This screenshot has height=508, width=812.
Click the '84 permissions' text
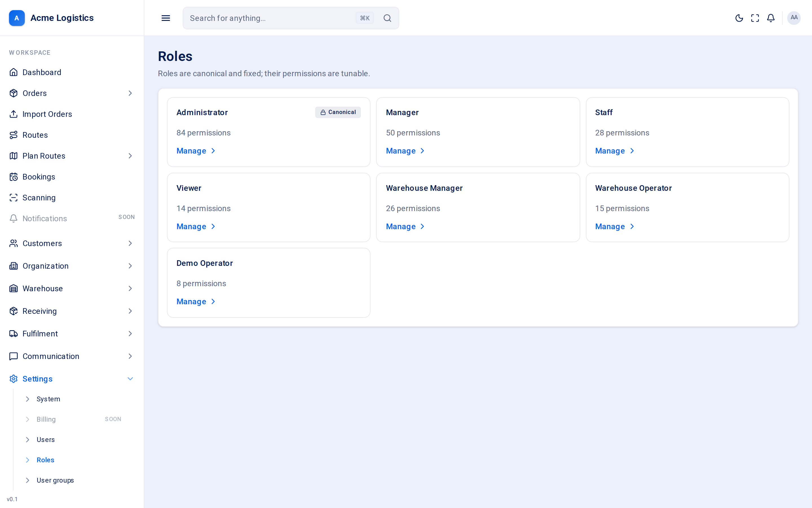[203, 133]
